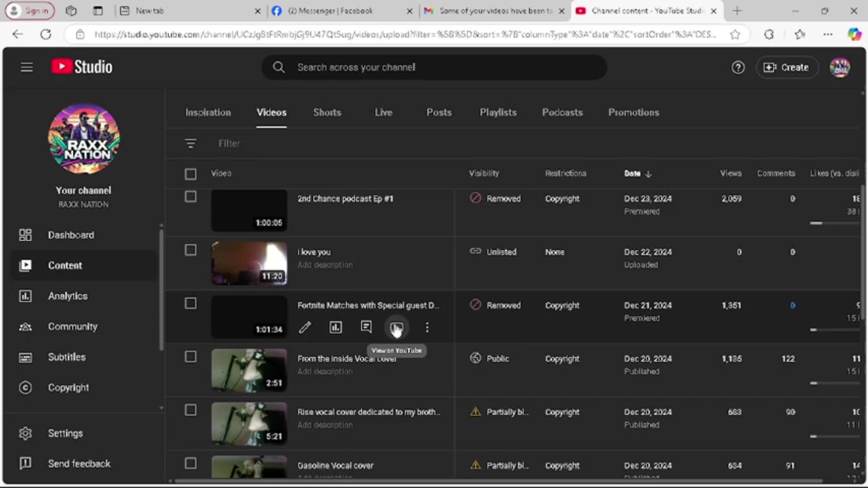This screenshot has width=868, height=488.
Task: Click the 122 comments count
Action: pyautogui.click(x=788, y=359)
